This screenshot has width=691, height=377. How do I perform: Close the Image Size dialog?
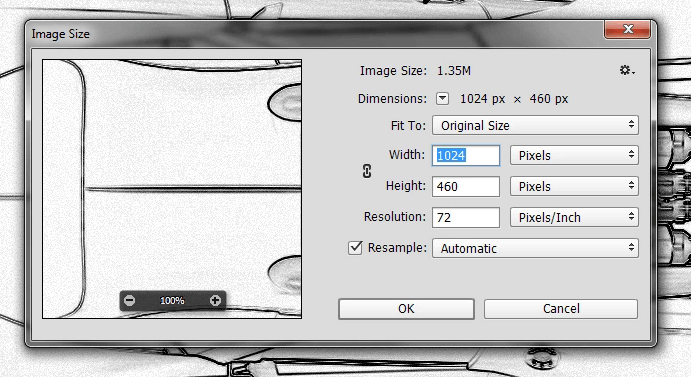tap(628, 30)
